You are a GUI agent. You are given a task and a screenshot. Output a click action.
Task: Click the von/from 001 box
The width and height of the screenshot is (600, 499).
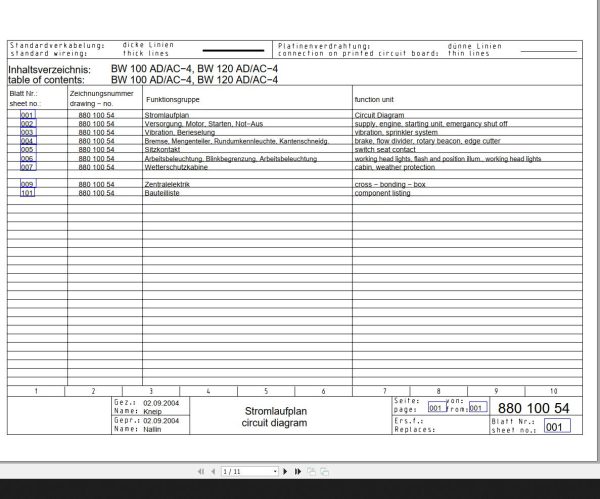coord(478,407)
